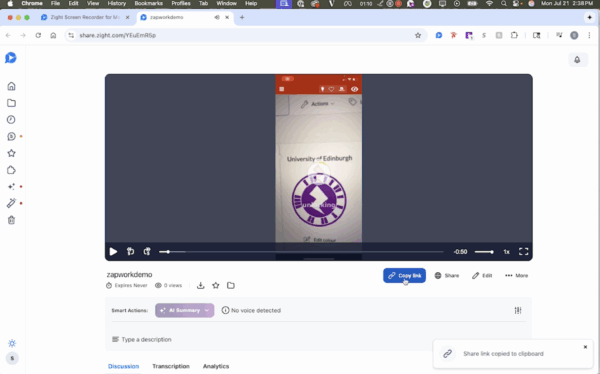
Task: Toggle fullscreen video mode
Action: pyautogui.click(x=523, y=252)
